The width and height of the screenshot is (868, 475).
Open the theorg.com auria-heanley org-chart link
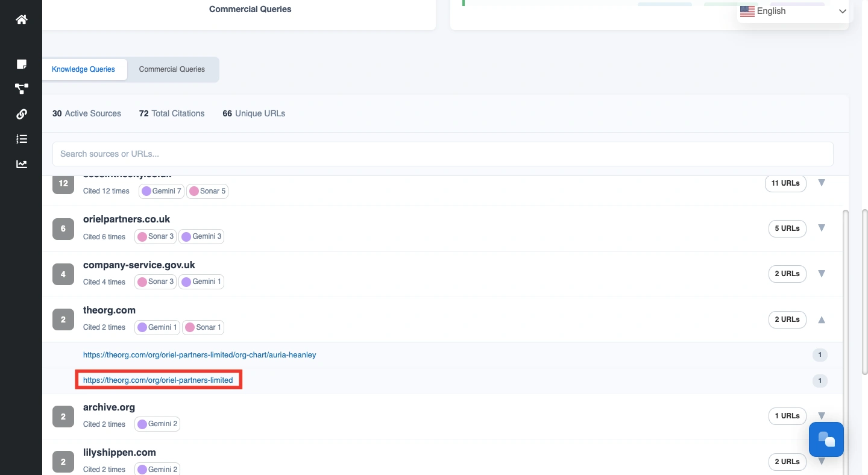click(200, 355)
